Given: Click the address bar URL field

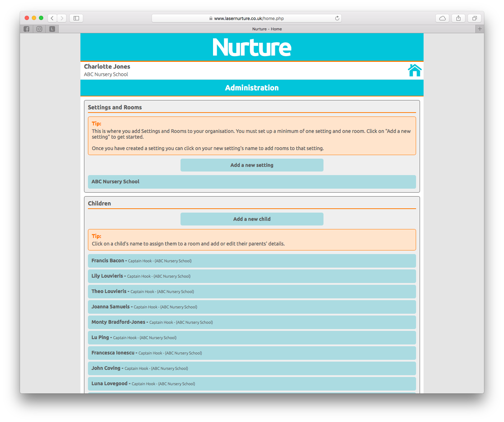Looking at the screenshot, I should [x=247, y=18].
